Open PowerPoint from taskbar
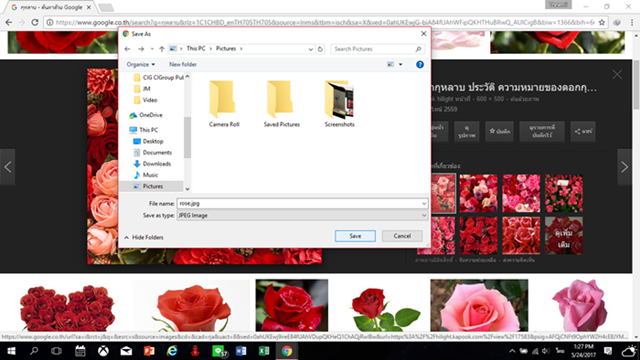Screen dimensions: 640x360 [149, 351]
